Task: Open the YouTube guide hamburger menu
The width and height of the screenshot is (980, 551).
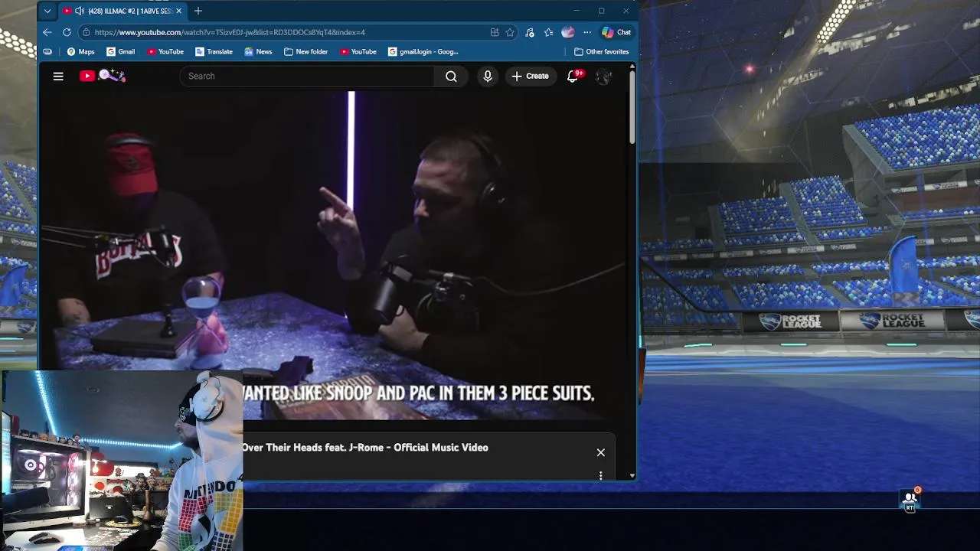Action: pyautogui.click(x=58, y=76)
